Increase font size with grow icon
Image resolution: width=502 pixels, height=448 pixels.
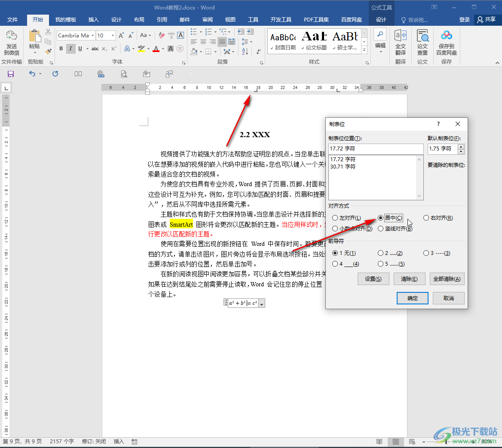(121, 35)
